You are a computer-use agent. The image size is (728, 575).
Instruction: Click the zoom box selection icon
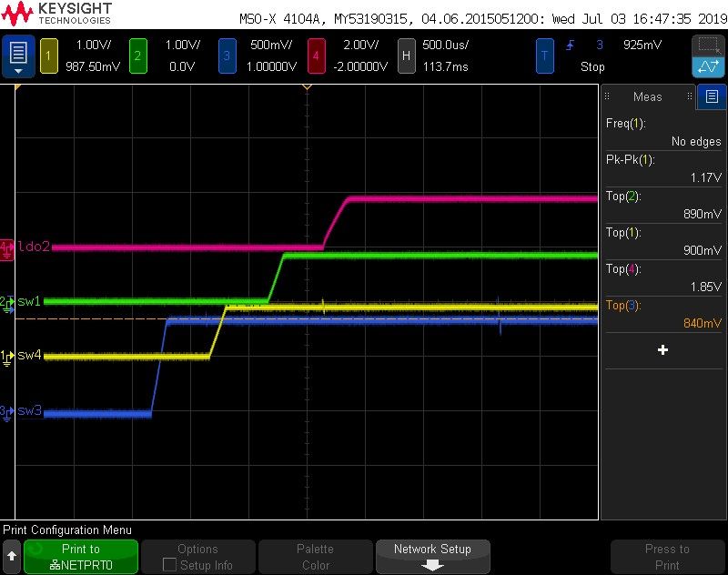(x=709, y=45)
